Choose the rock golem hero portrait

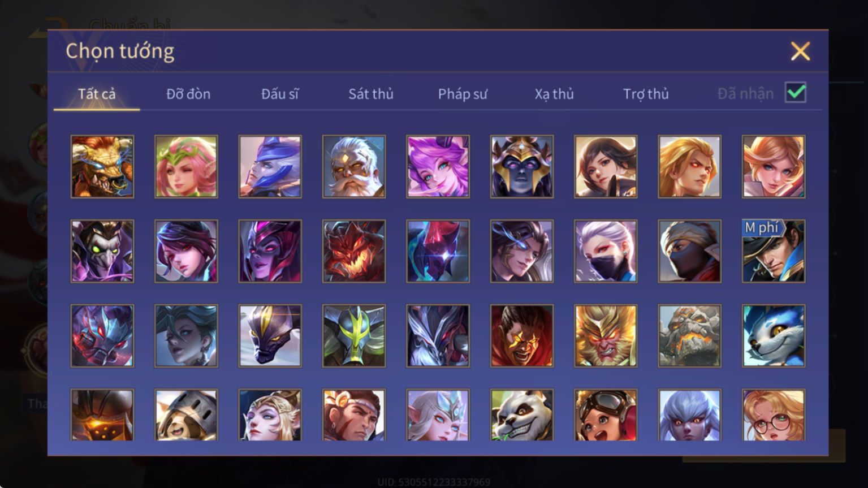(x=689, y=336)
